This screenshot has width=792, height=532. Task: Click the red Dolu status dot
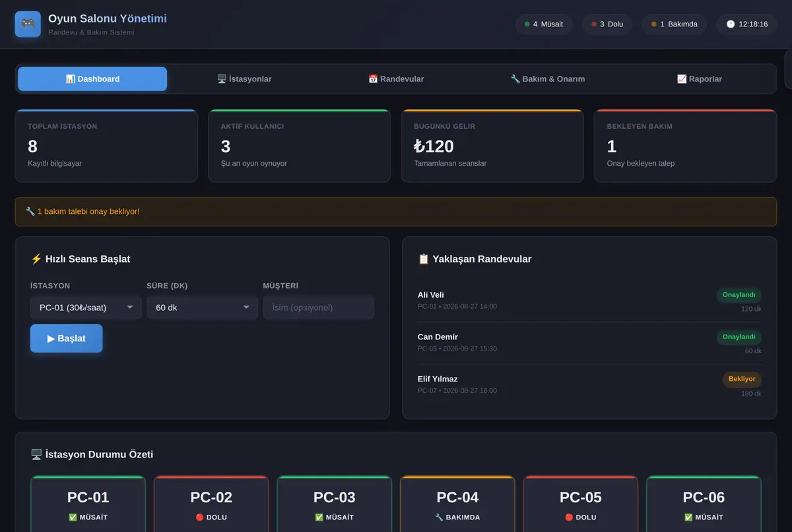point(594,24)
